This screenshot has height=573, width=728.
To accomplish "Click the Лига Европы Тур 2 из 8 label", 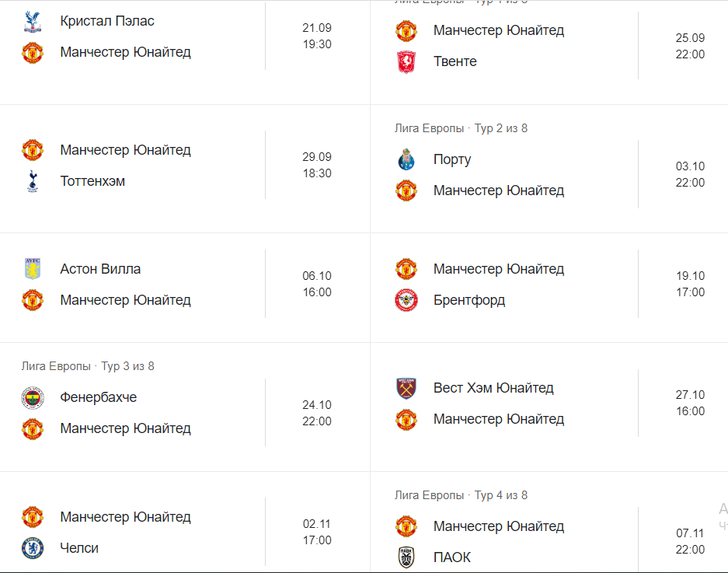I will pos(461,128).
